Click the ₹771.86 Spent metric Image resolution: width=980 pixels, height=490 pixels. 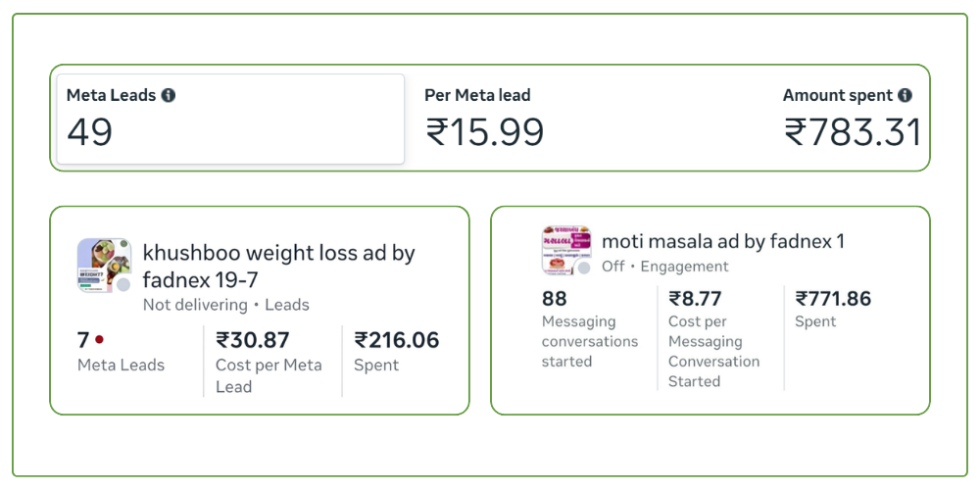coord(833,299)
